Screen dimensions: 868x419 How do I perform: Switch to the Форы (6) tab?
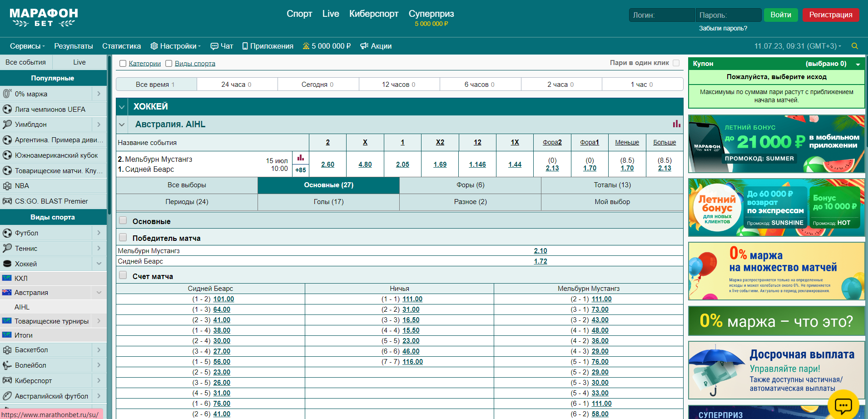(x=470, y=185)
